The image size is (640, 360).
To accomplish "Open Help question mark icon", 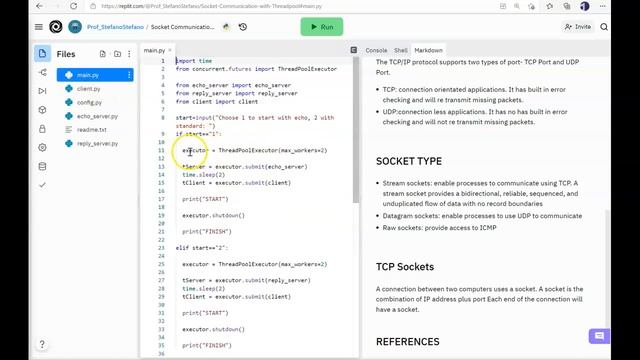I will [42, 344].
